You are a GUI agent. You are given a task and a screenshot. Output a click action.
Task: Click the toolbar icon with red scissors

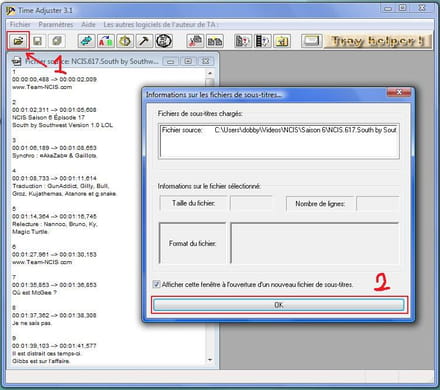(x=195, y=41)
